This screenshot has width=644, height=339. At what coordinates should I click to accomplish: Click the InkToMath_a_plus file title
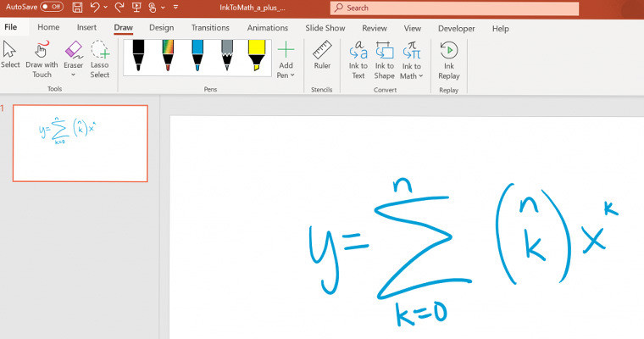[x=253, y=8]
